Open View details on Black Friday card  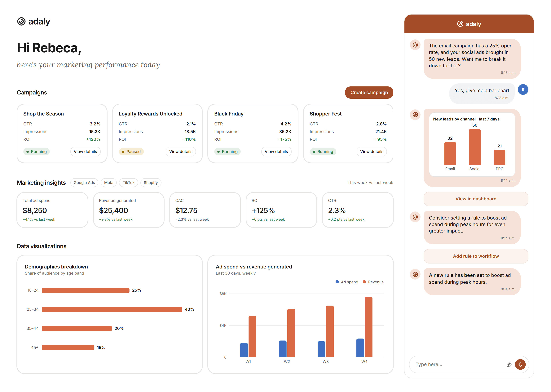click(276, 152)
